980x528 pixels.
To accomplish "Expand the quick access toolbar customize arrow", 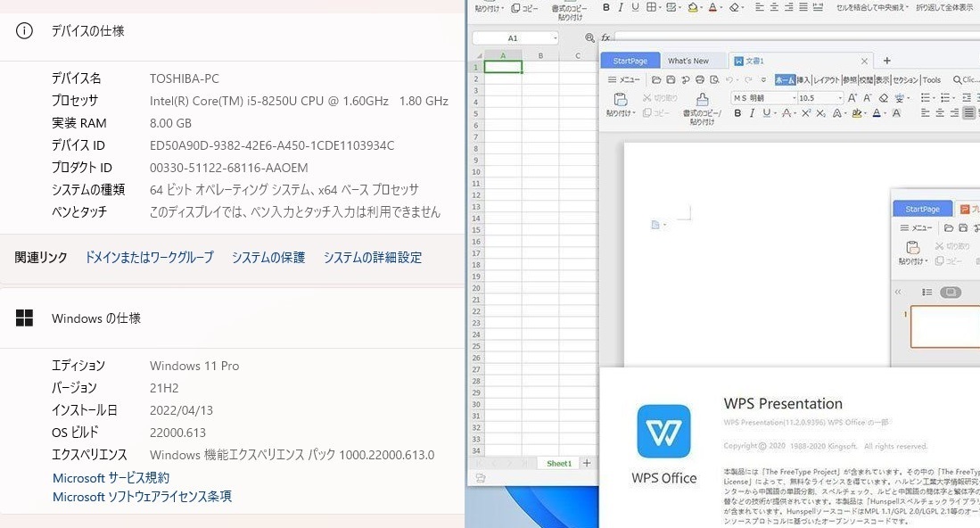I will coord(763,80).
